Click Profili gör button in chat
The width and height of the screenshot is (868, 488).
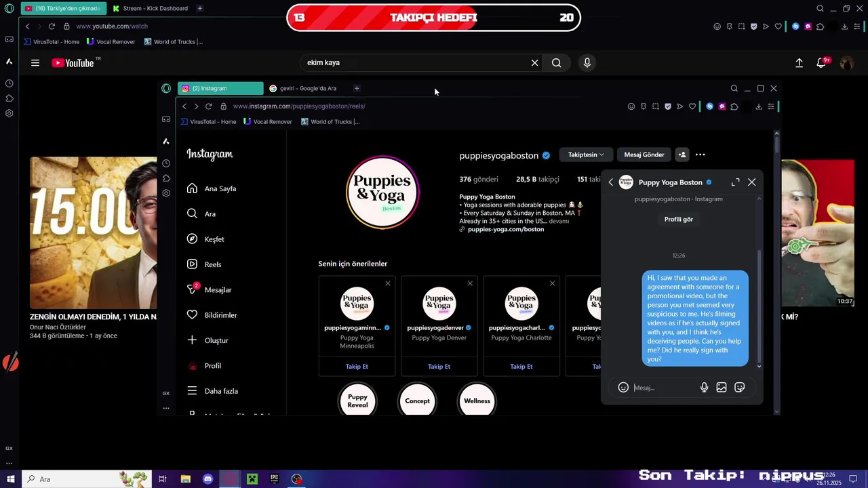[679, 220]
